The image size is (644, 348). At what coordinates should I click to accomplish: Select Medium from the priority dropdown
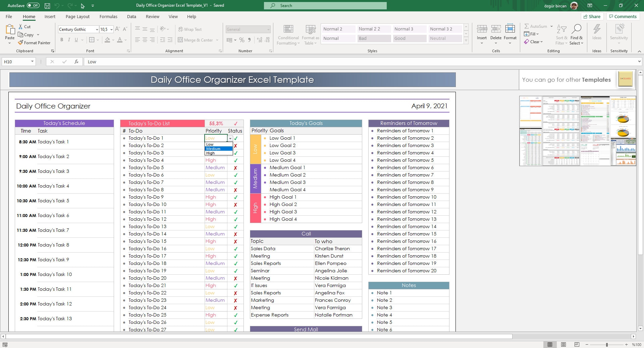214,149
